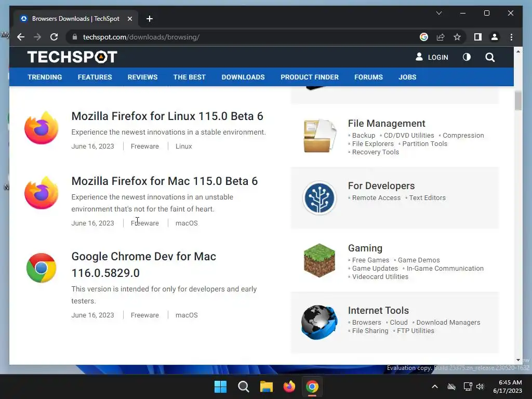Open the REVIEWS menu
This screenshot has height=399, width=532.
(142, 77)
